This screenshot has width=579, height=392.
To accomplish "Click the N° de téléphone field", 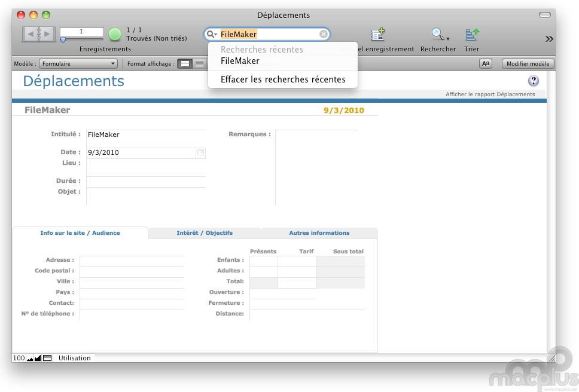I will (x=132, y=315).
